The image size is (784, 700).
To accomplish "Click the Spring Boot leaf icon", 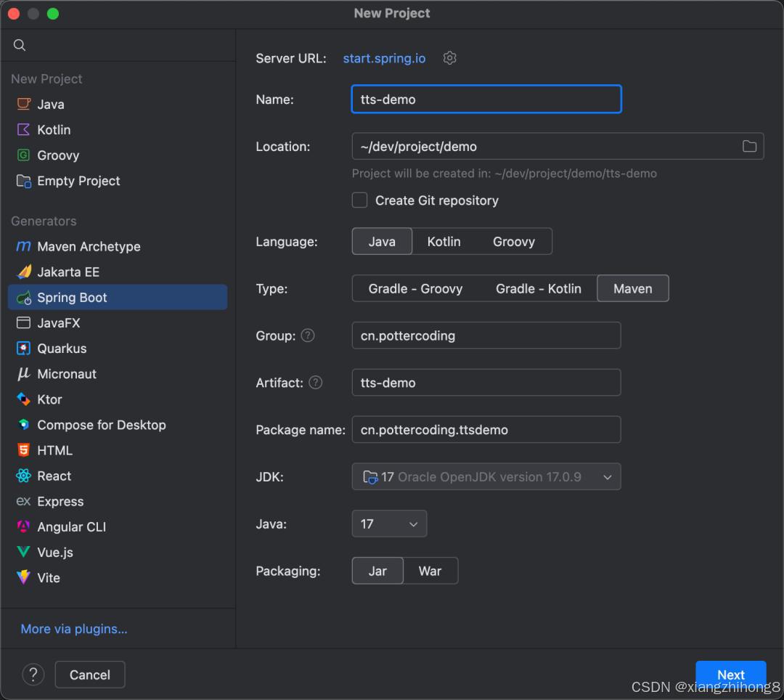I will (23, 298).
